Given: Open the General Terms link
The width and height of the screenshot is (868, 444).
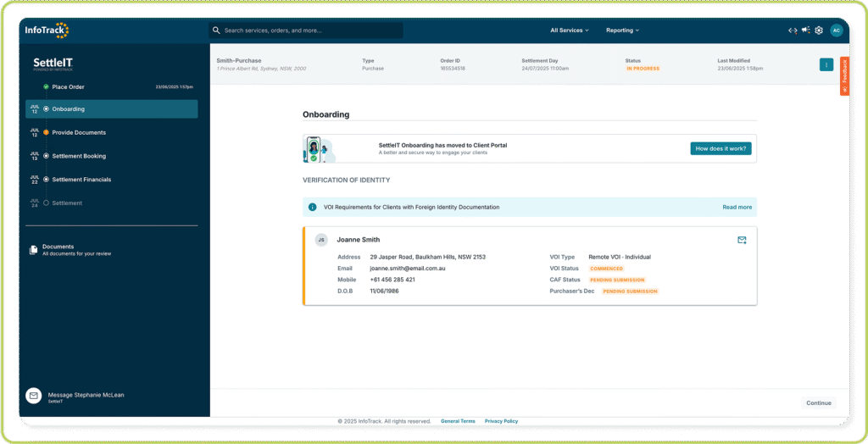Looking at the screenshot, I should tap(458, 421).
